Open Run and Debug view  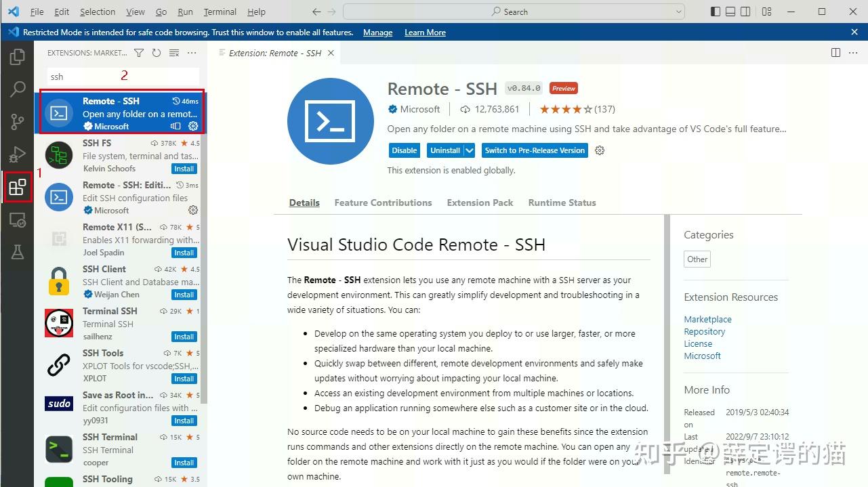[18, 154]
